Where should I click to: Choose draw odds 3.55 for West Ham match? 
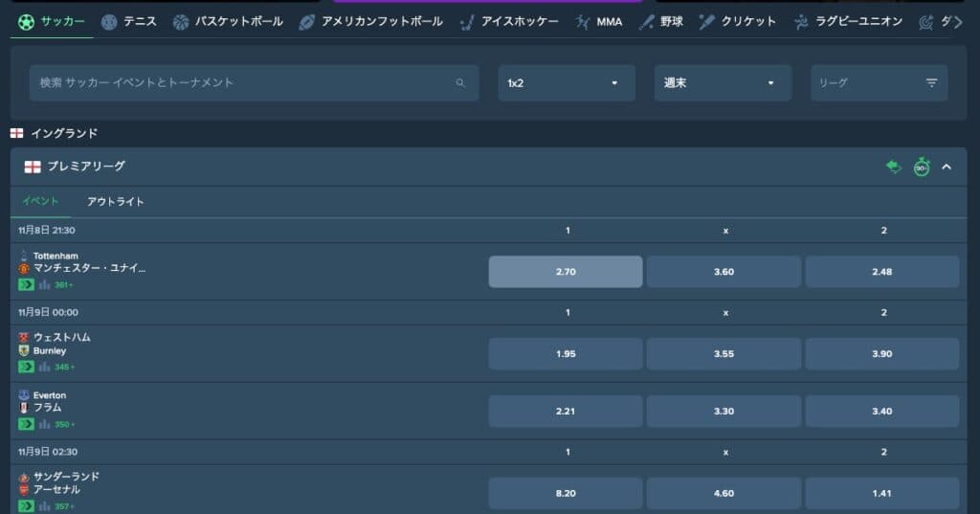[x=724, y=354]
